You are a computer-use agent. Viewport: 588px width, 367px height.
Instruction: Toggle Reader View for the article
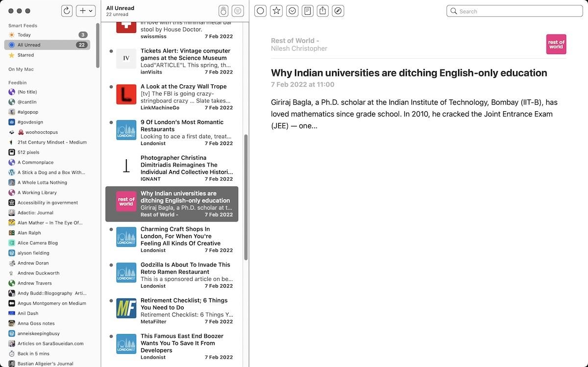click(x=307, y=11)
